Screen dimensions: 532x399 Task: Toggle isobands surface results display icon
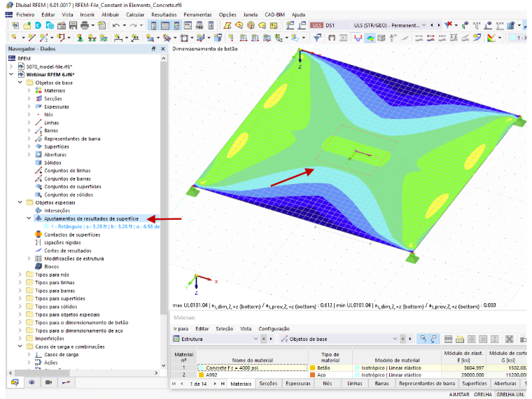click(370, 38)
